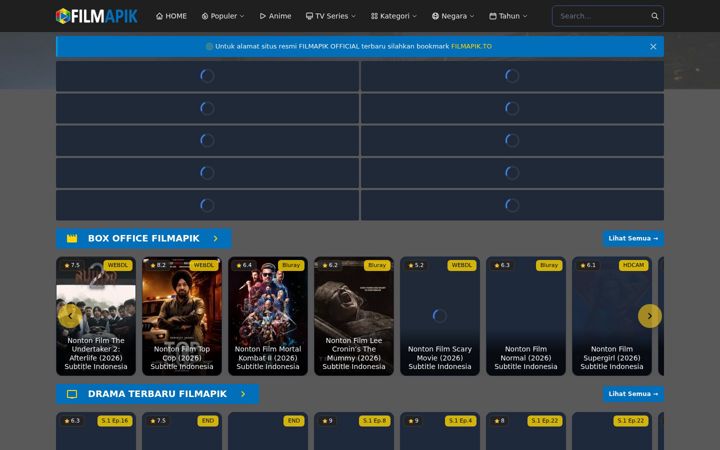
Task: Expand the Populer dropdown menu
Action: (223, 16)
